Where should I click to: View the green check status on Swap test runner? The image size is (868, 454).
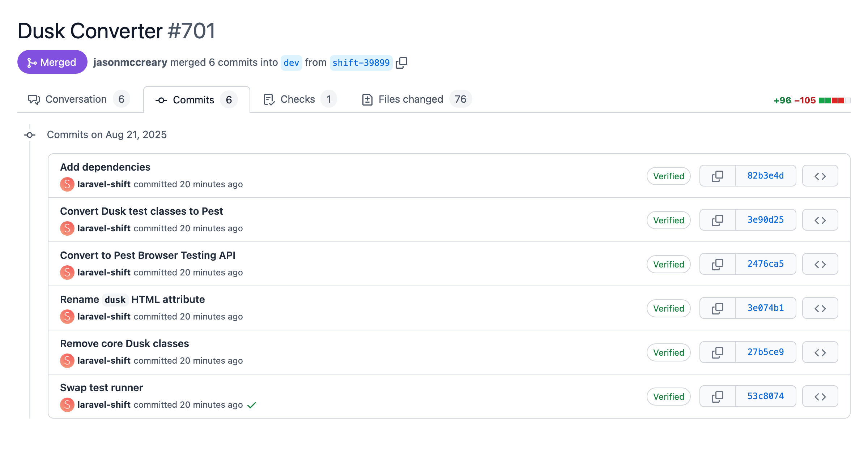tap(252, 405)
